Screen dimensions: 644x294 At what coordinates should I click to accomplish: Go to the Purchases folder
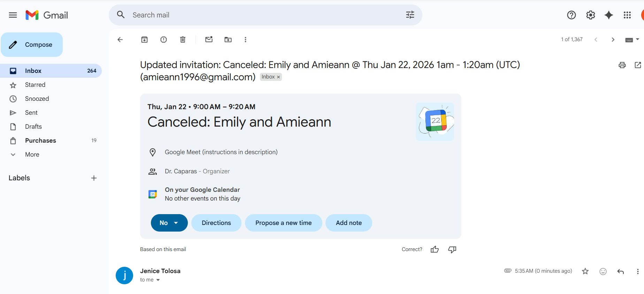pos(40,141)
